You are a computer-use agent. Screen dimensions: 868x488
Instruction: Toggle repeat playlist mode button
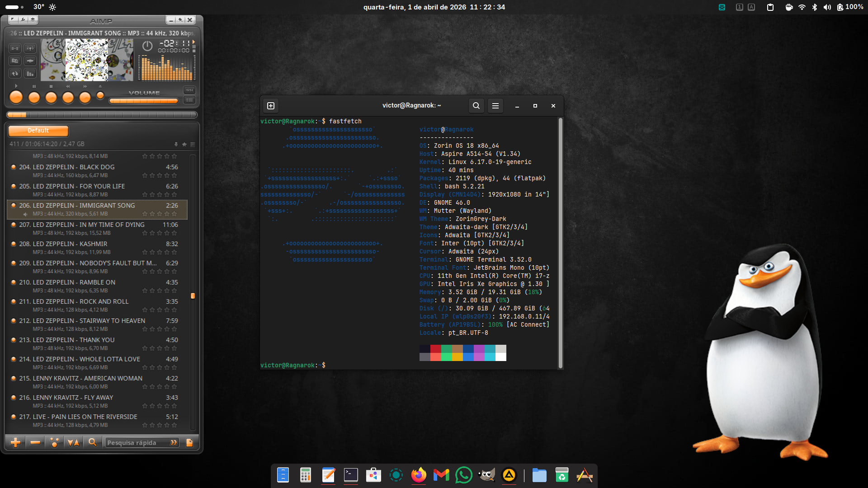tap(15, 73)
